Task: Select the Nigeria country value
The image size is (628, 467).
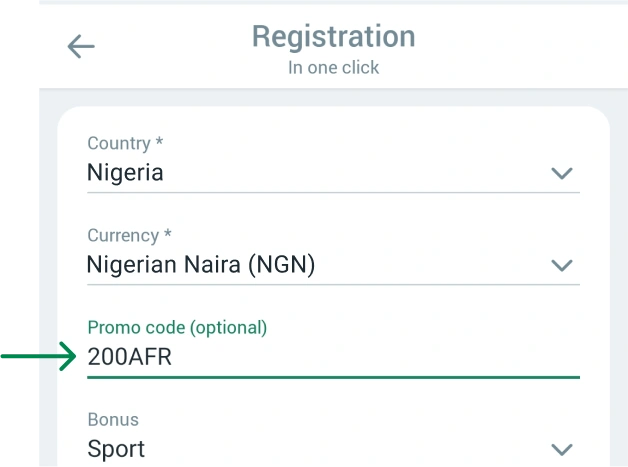Action: (125, 173)
